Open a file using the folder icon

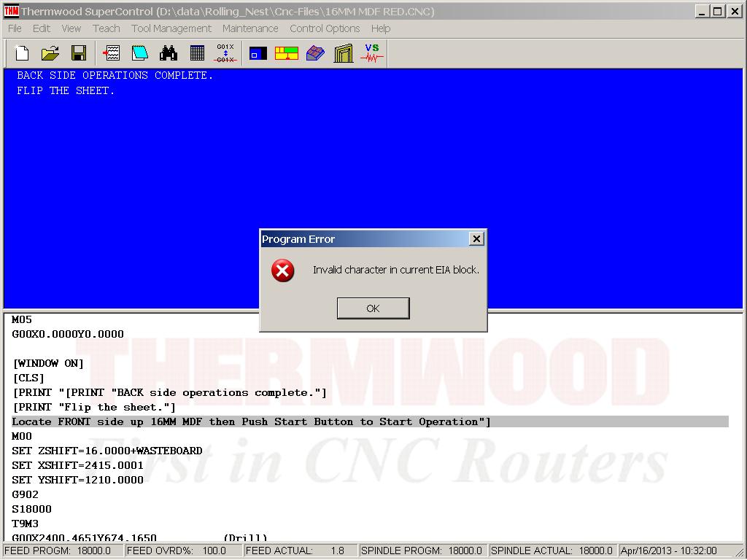(50, 53)
